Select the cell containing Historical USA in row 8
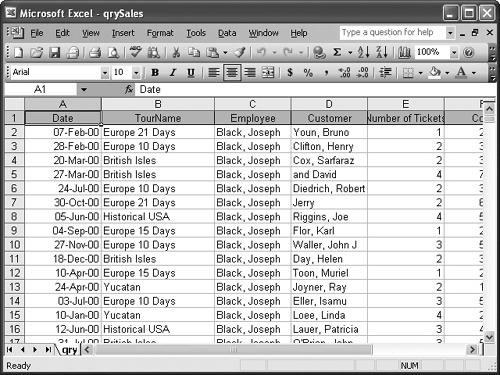This screenshot has height=375, width=500. [158, 217]
